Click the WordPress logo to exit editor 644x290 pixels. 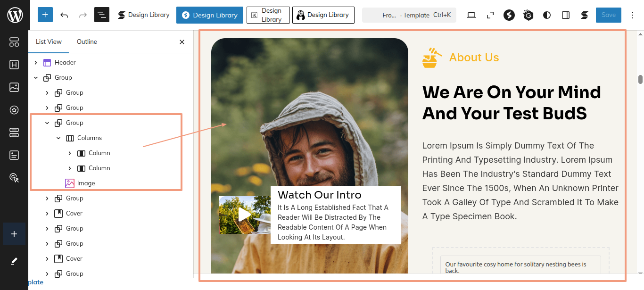click(x=15, y=15)
